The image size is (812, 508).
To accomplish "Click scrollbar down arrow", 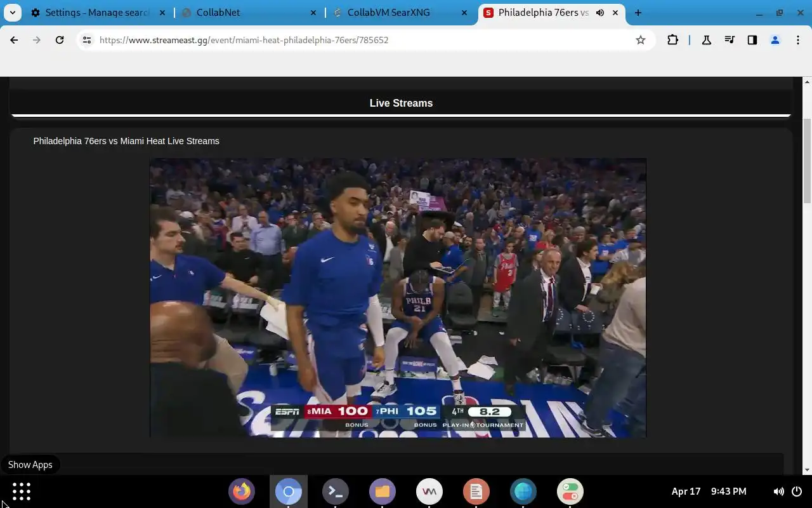I will (807, 470).
